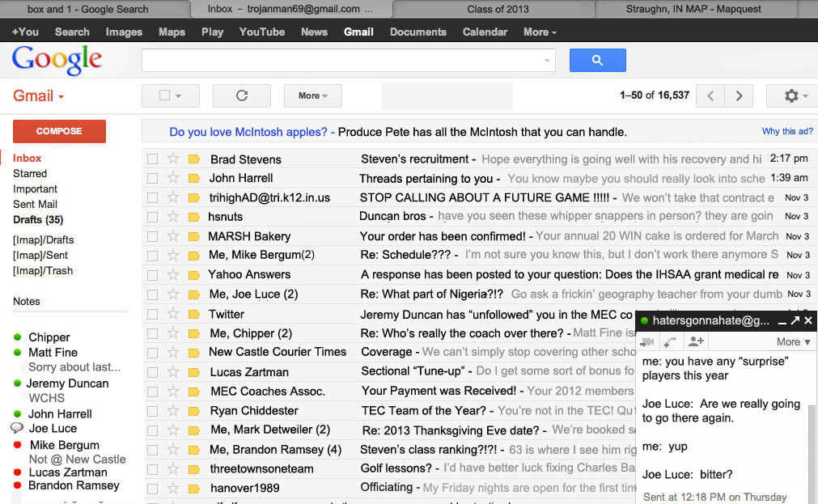
Task: Open the chat window More dropdown
Action: 794,341
